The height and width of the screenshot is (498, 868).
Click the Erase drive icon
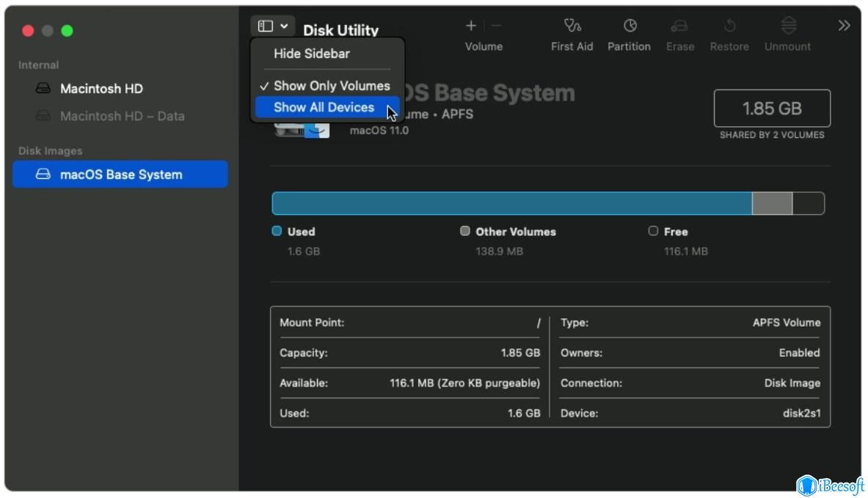tap(679, 26)
